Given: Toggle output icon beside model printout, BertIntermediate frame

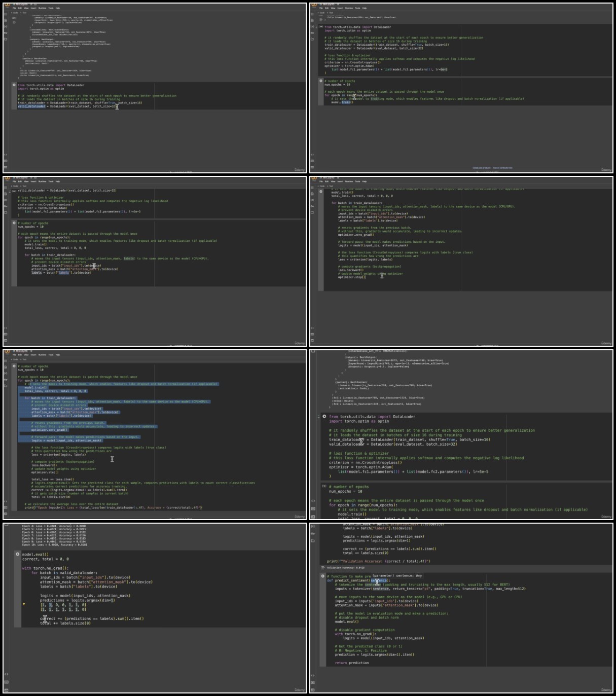Looking at the screenshot, I should 14,22.
